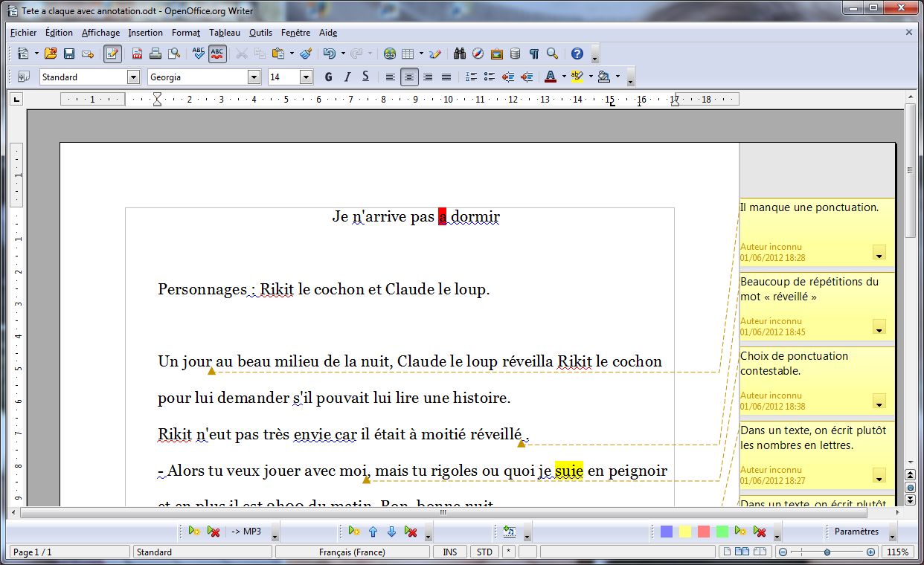Screen dimensions: 924x565
Task: Toggle Bold formatting (G button)
Action: click(329, 77)
